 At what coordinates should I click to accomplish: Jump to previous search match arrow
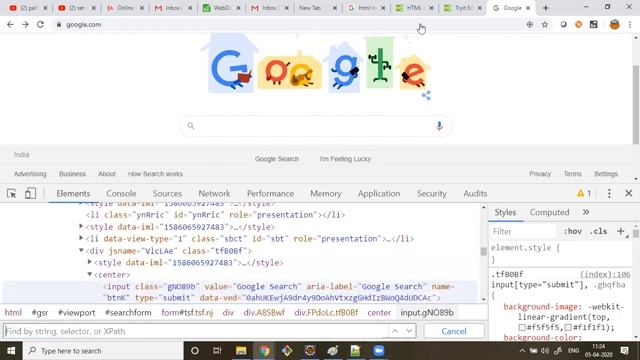click(x=395, y=331)
